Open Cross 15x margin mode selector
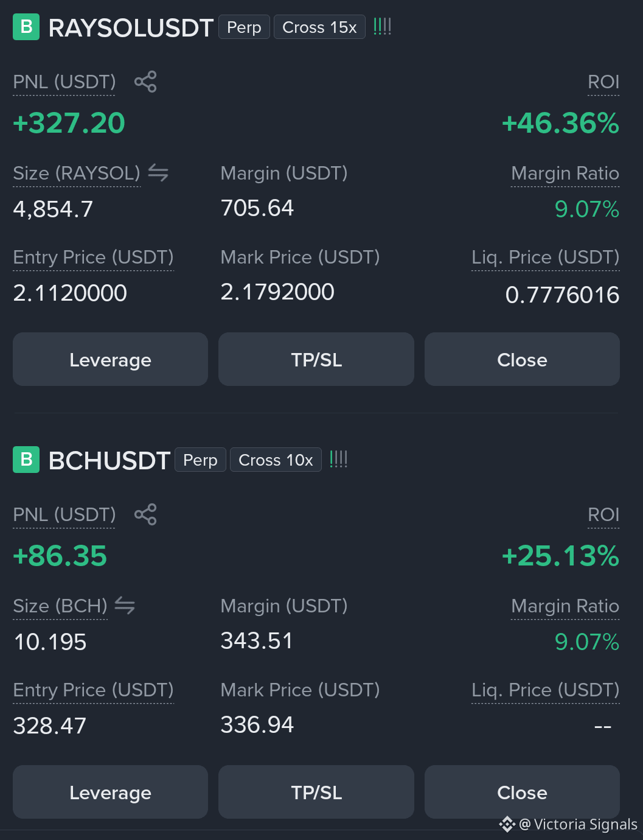The height and width of the screenshot is (840, 643). (x=319, y=27)
